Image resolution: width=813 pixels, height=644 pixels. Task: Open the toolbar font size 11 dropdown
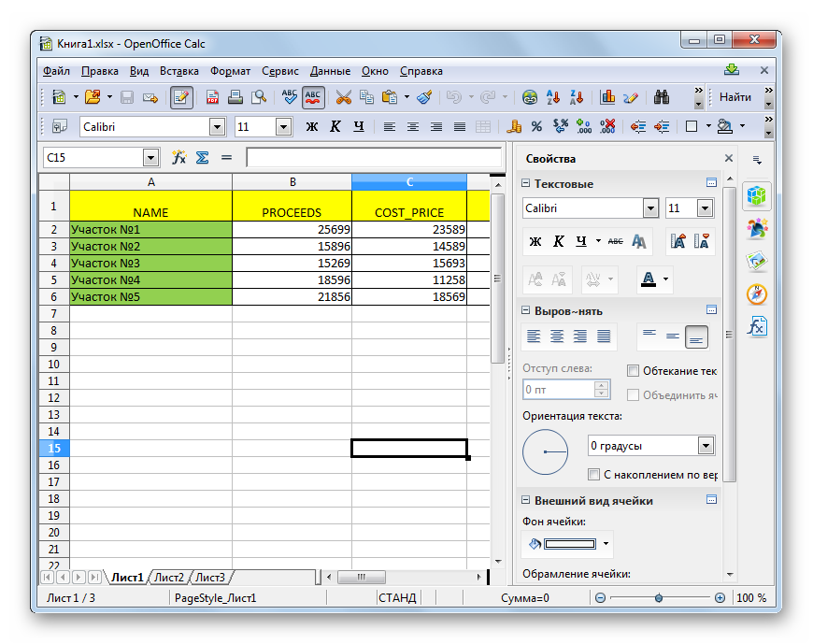click(283, 126)
